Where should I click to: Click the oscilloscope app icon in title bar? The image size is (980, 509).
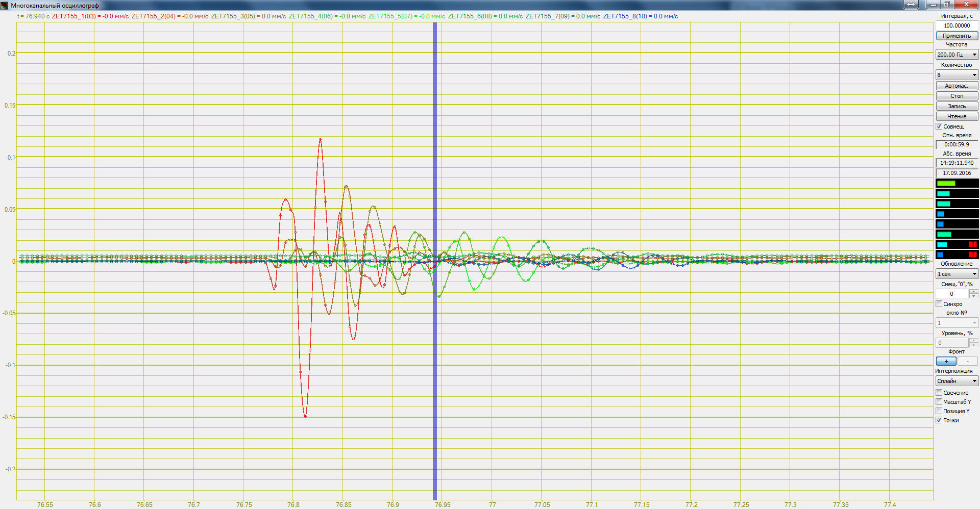(5, 5)
